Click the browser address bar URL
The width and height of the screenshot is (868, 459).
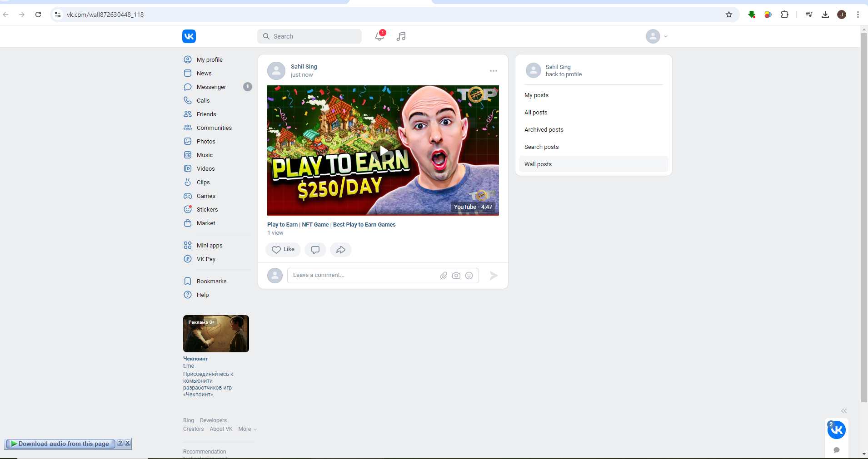tap(105, 15)
